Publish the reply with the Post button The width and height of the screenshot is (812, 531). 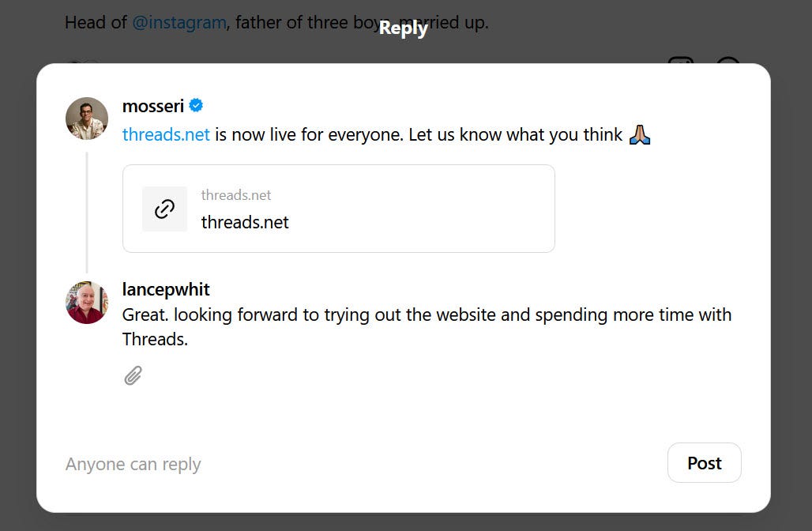705,462
